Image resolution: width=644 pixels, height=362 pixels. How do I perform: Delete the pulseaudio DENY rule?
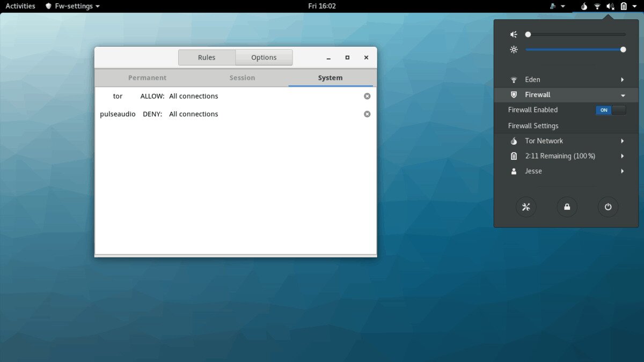(367, 114)
